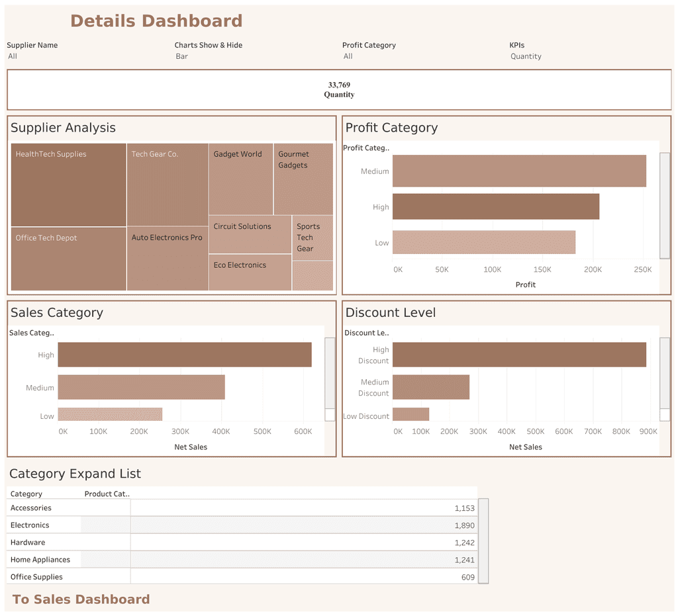Select the Office Tech Depot treemap block
The image size is (678, 616).
tap(68, 259)
